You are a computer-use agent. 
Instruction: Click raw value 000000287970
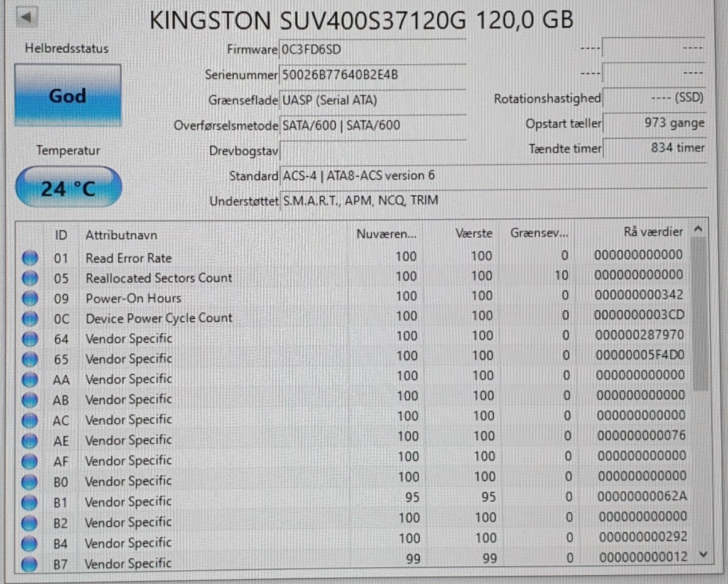point(640,334)
